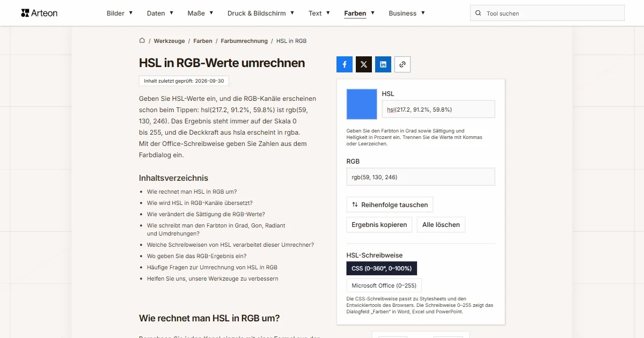Share page on LinkedIn
Viewport: 644px width, 338px height.
pyautogui.click(x=383, y=64)
